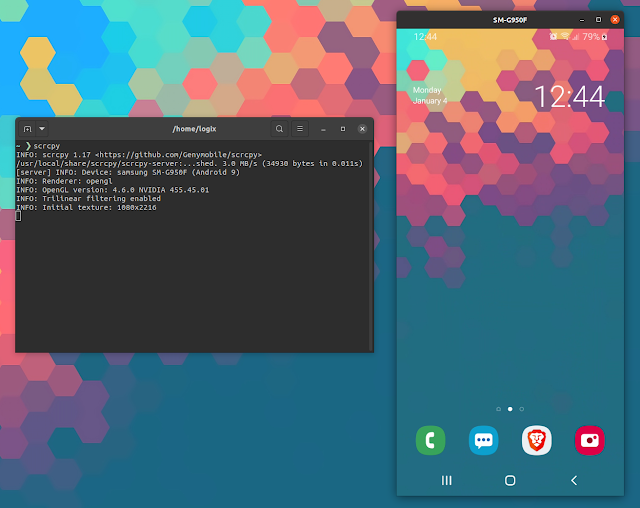The width and height of the screenshot is (640, 508).
Task: Tap the signal strength icon in phone status bar
Action: [x=576, y=37]
